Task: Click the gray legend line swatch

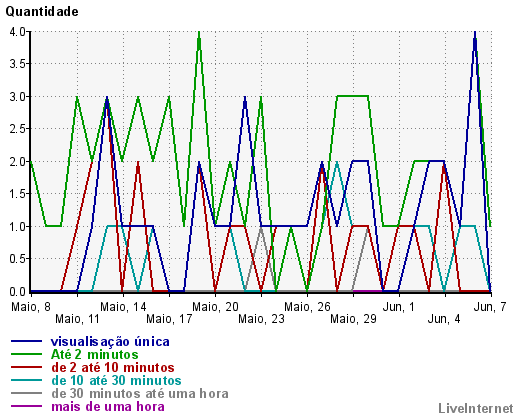Action: tap(27, 393)
